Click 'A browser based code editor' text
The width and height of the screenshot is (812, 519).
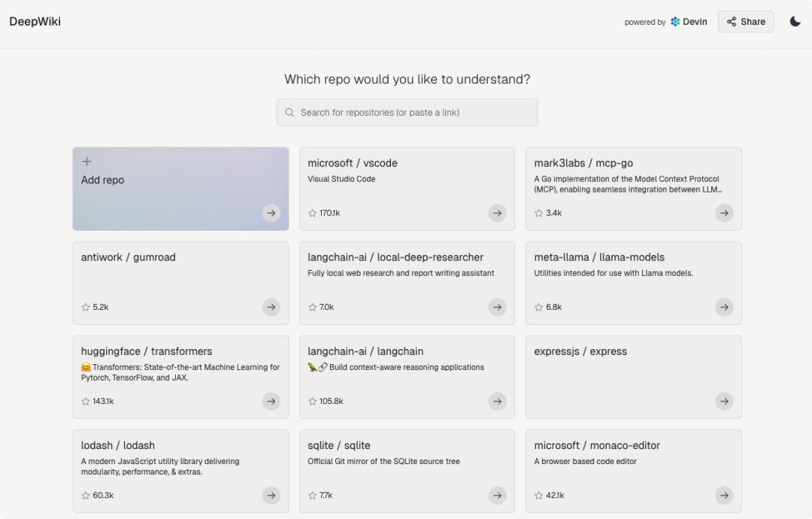(x=585, y=462)
